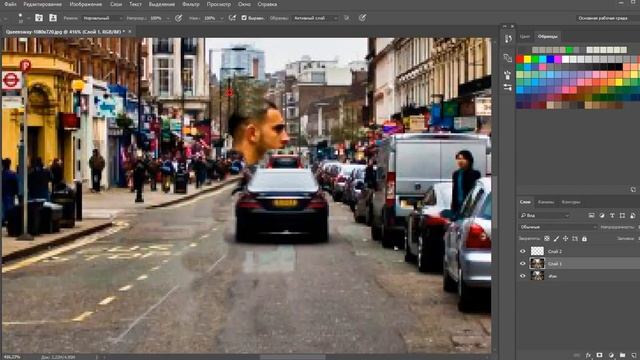Hide the Слой 2 layer
The height and width of the screenshot is (360, 640).
(523, 251)
